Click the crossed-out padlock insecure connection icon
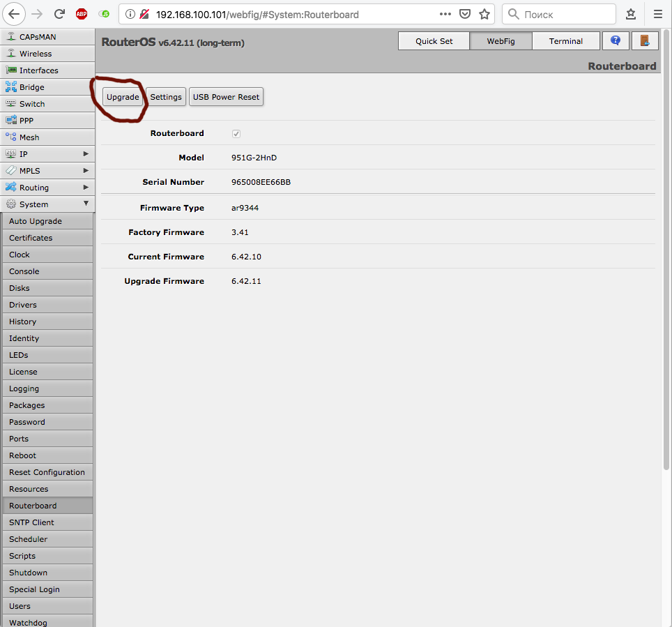 coord(144,14)
